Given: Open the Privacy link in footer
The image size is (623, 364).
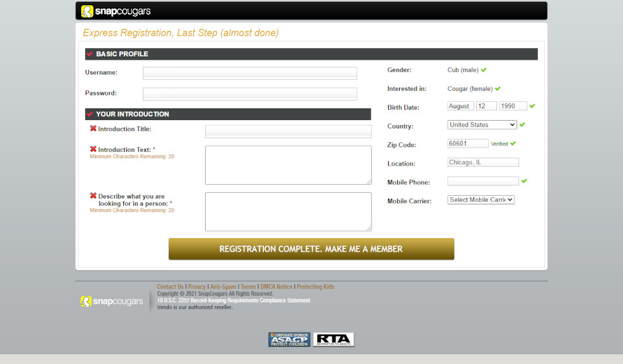Looking at the screenshot, I should click(197, 287).
